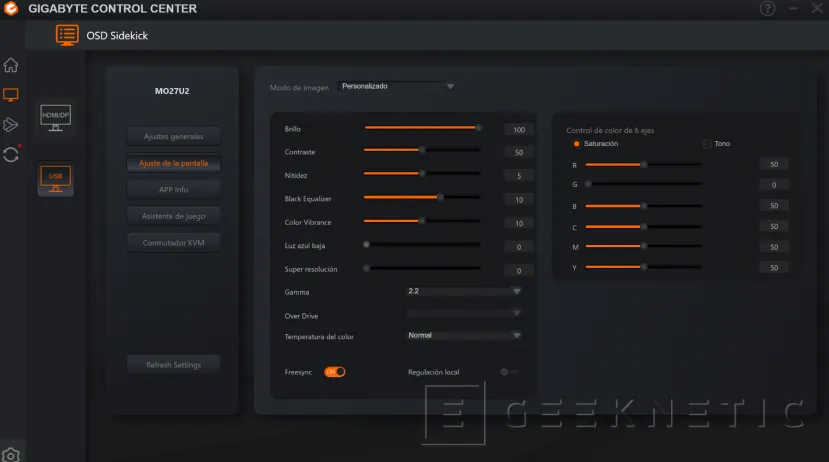Image resolution: width=829 pixels, height=462 pixels.
Task: Select the USB monitor connection icon
Action: 55,178
